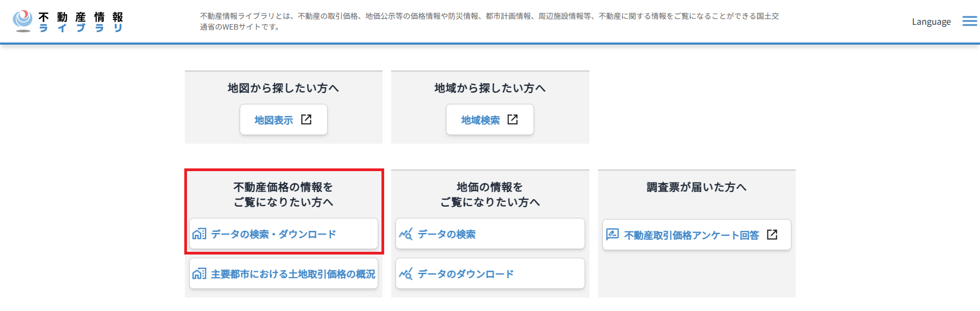The image size is (980, 311).
Task: Open 地図表示 to search by map
Action: pyautogui.click(x=283, y=119)
